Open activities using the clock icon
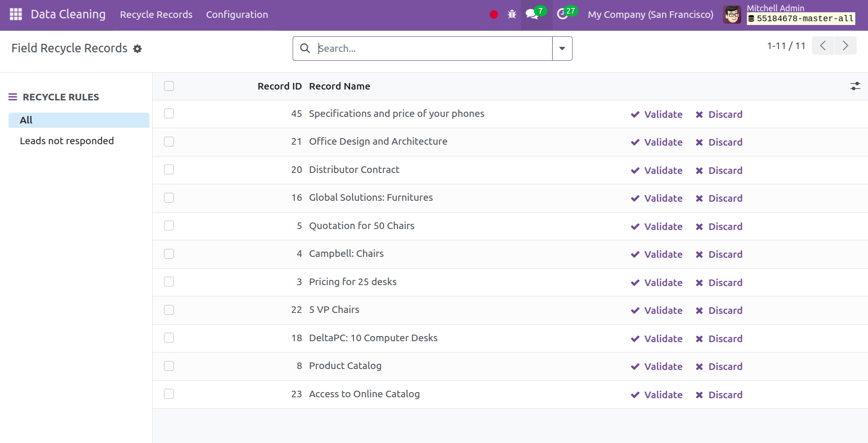 coord(564,14)
